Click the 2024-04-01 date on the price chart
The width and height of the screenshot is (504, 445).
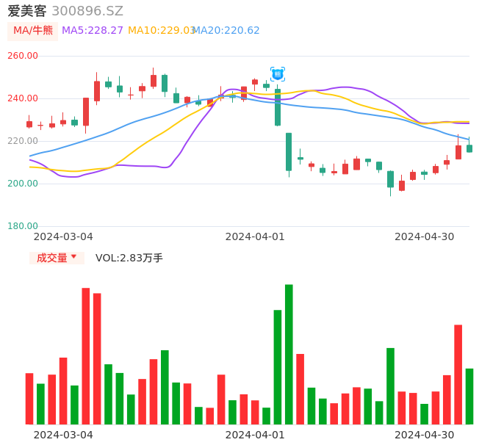(x=255, y=236)
